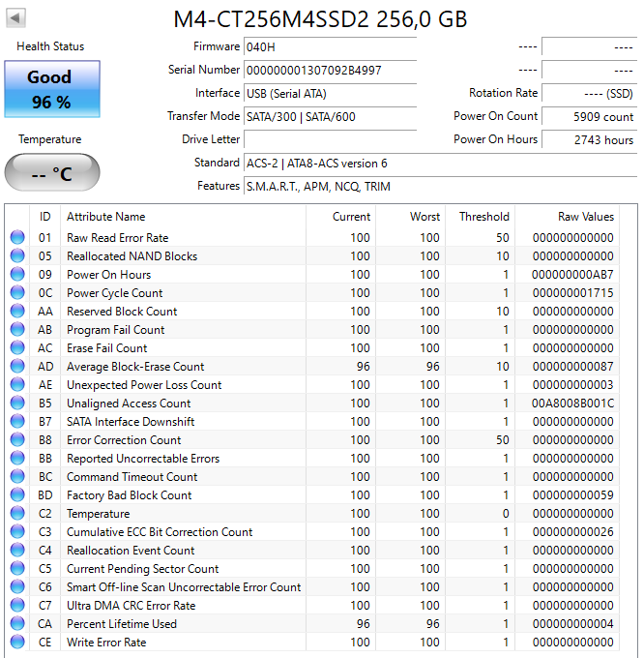Click the status orb for Average Block-Erase Count

point(16,367)
